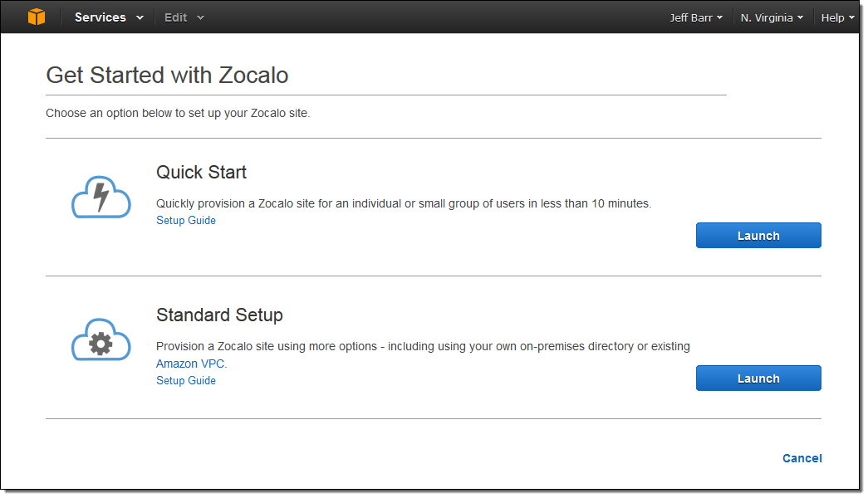Viewport: 868px width, 498px height.
Task: Click the arrow next to Edit
Action: [200, 18]
